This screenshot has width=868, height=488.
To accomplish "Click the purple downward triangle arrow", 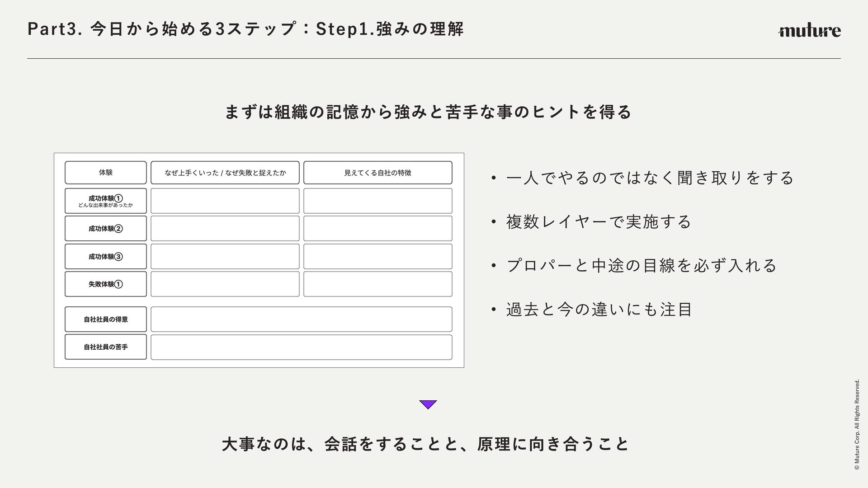I will coord(428,404).
